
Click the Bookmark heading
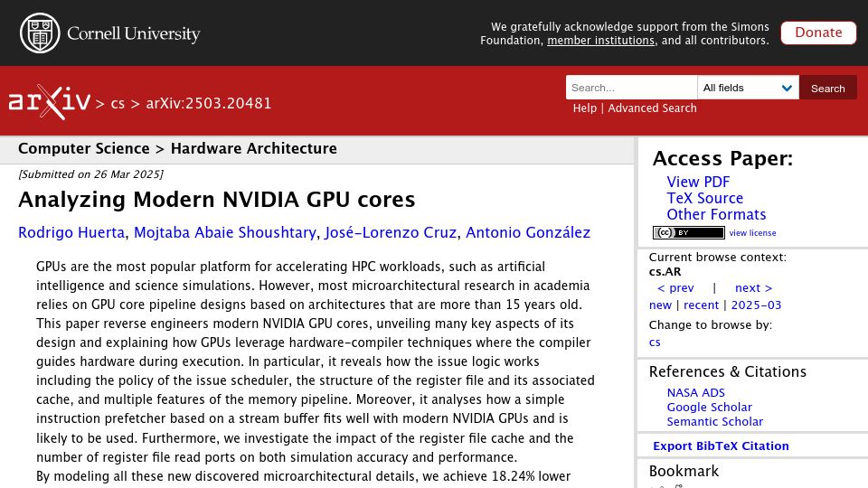(684, 472)
